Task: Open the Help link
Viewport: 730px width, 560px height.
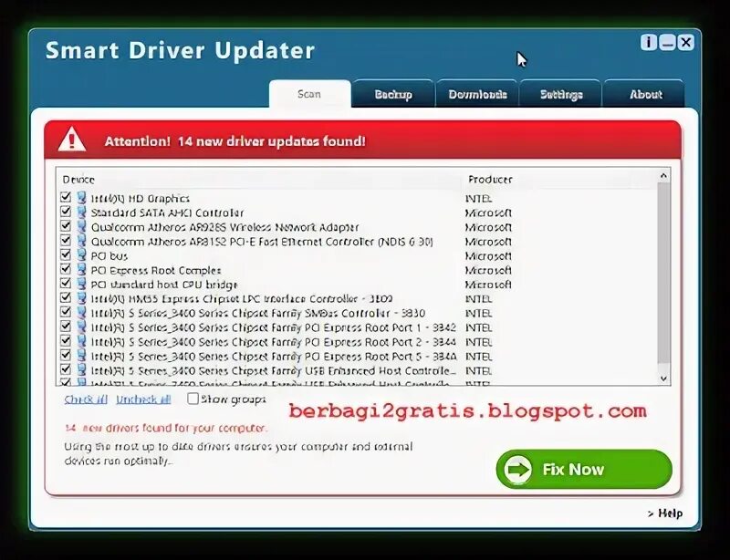Action: pos(665,513)
